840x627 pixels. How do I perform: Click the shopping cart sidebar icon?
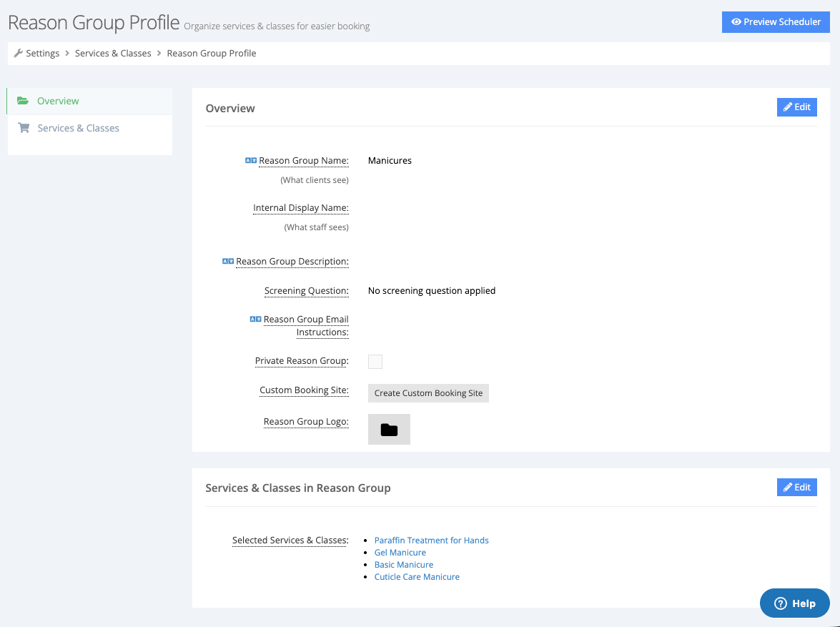coord(24,127)
